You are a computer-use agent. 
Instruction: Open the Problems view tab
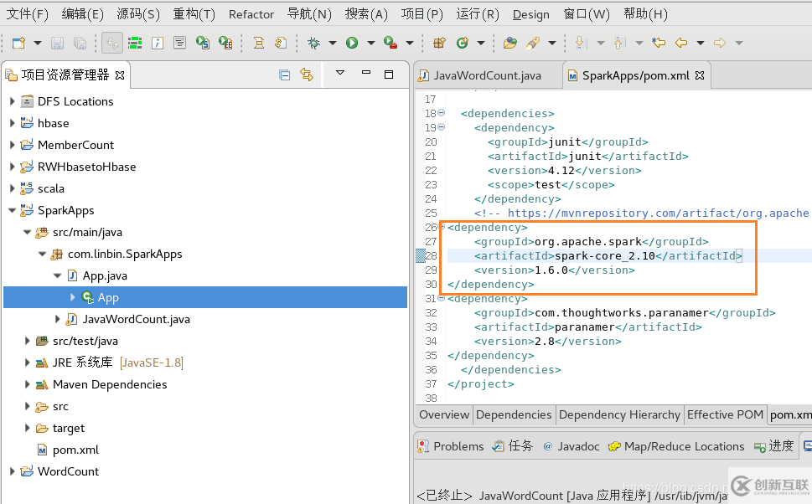(451, 446)
